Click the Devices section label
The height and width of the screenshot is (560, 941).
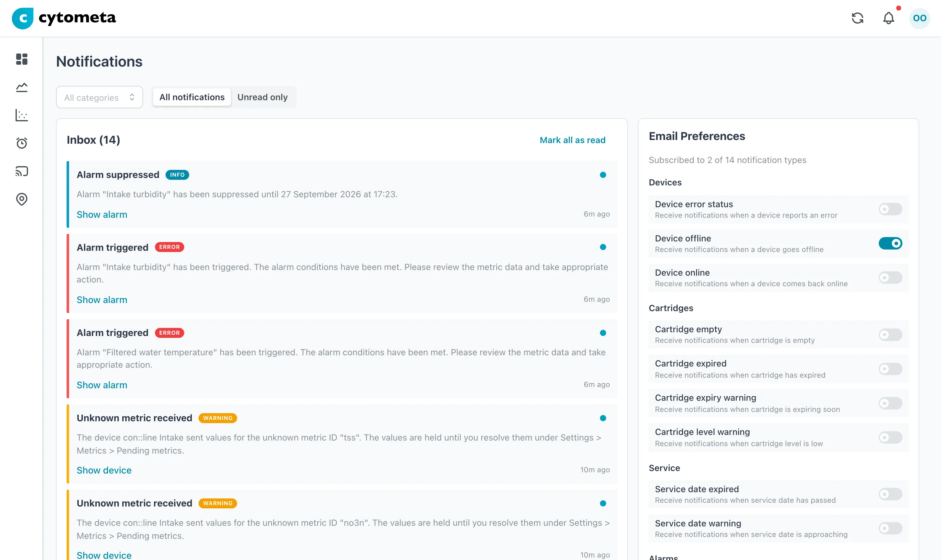(x=665, y=183)
